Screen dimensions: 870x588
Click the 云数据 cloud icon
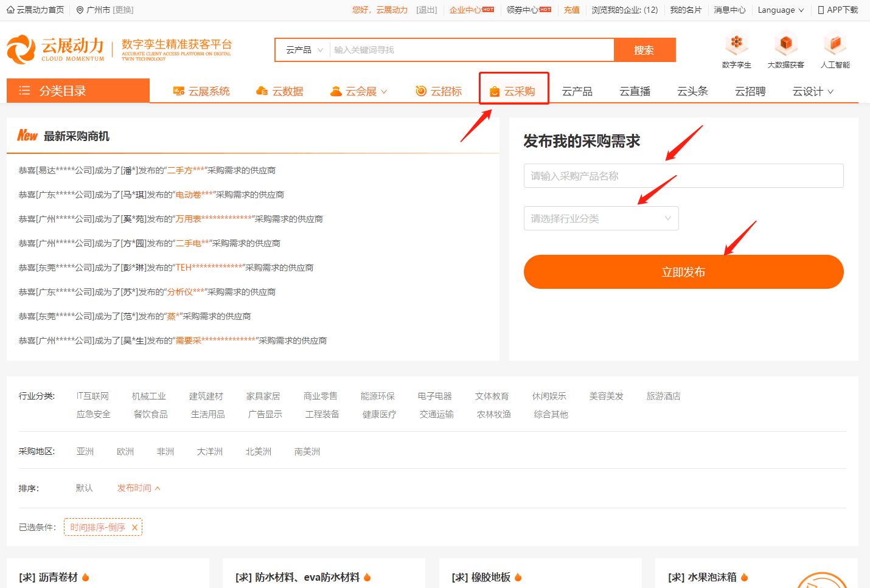[263, 91]
